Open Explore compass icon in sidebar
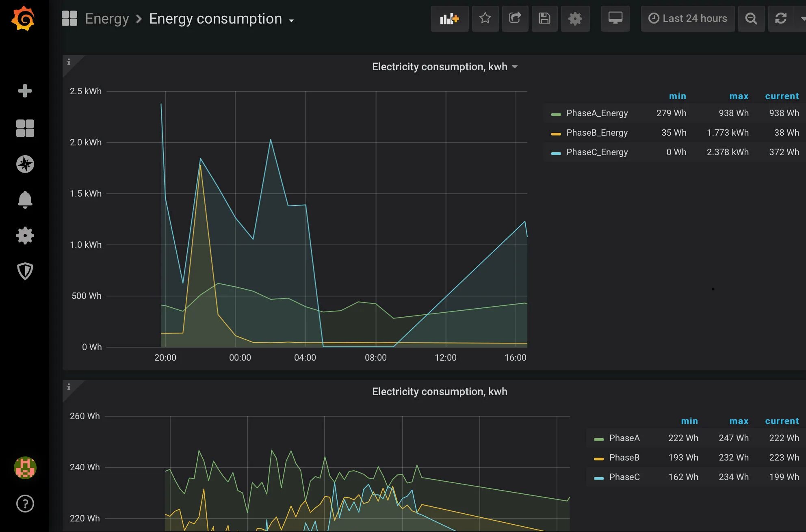The image size is (806, 532). pos(25,164)
